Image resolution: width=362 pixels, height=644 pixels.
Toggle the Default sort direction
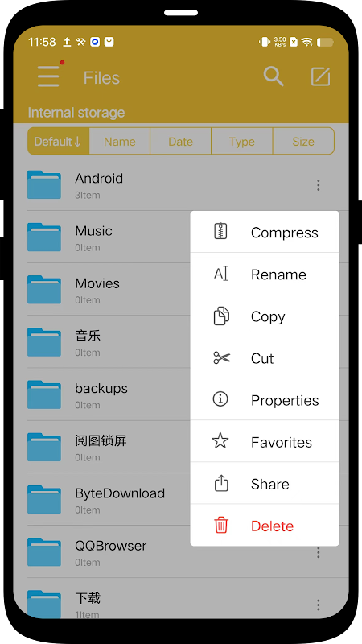pyautogui.click(x=58, y=142)
